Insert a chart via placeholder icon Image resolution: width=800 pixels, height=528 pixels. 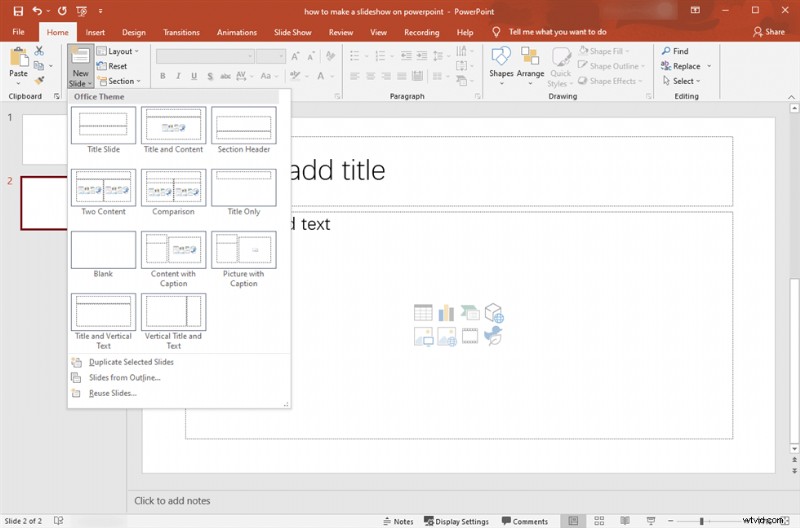(x=446, y=312)
